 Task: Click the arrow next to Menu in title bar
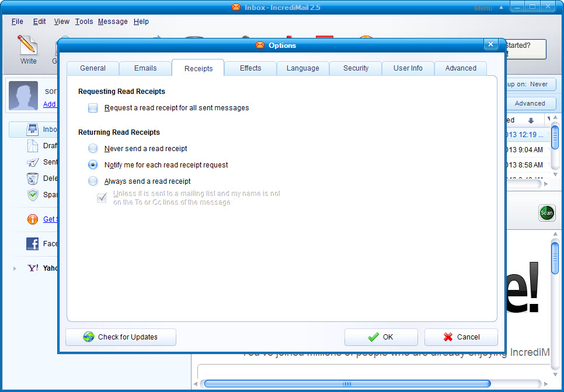tap(501, 8)
